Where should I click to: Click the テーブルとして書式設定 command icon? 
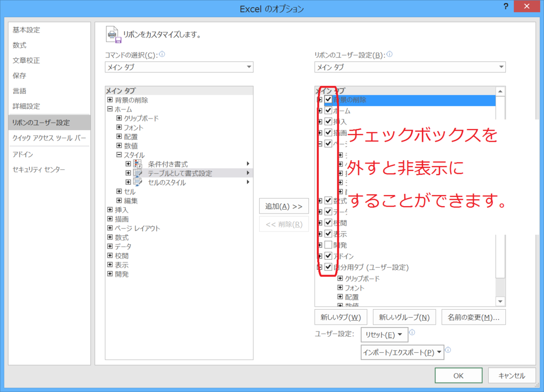[138, 173]
